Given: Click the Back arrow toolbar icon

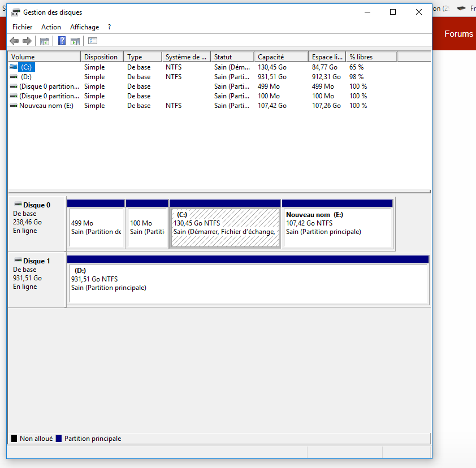Looking at the screenshot, I should tap(14, 41).
